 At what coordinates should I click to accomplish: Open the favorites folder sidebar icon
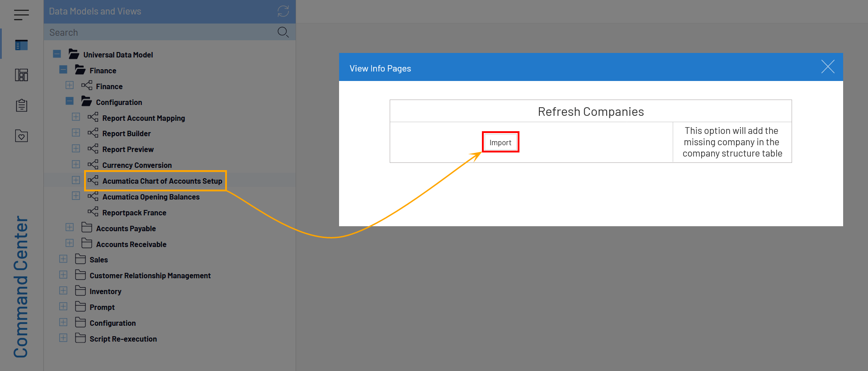pos(21,136)
